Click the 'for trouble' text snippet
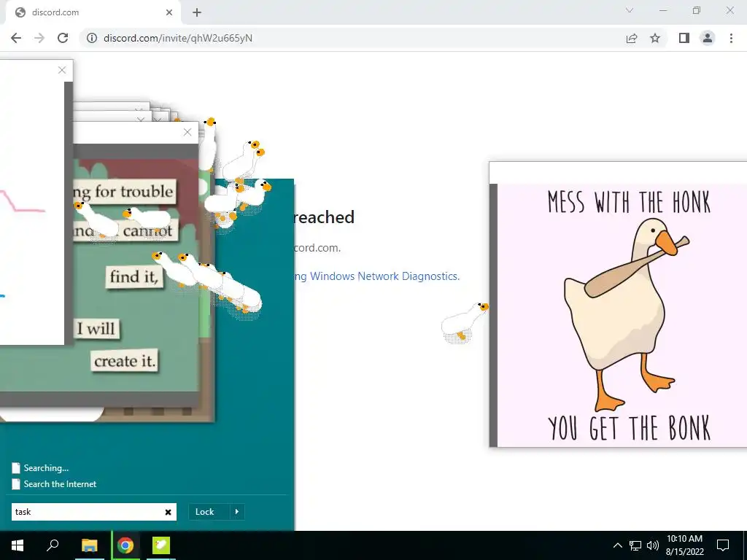This screenshot has width=747, height=560. click(x=134, y=192)
